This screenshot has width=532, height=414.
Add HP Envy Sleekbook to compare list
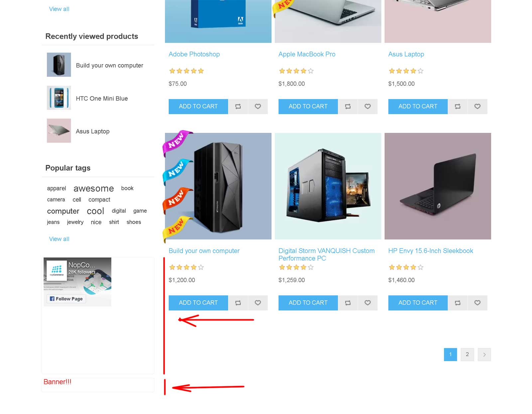tap(458, 303)
